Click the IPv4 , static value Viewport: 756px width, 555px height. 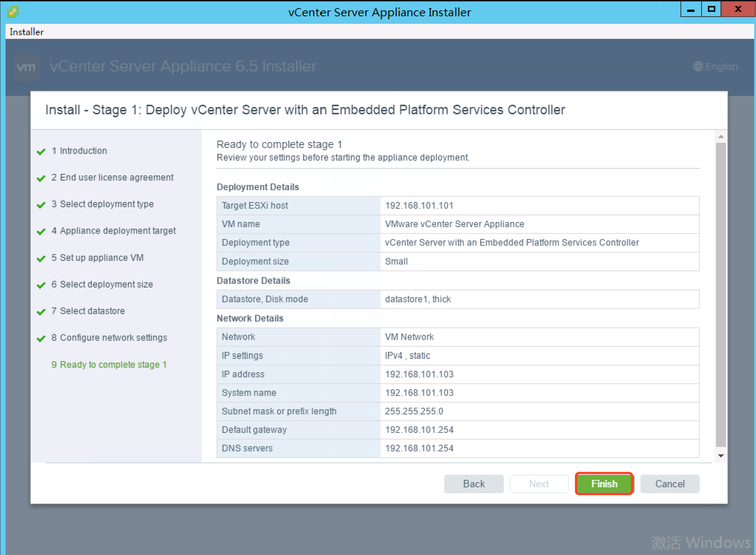408,356
